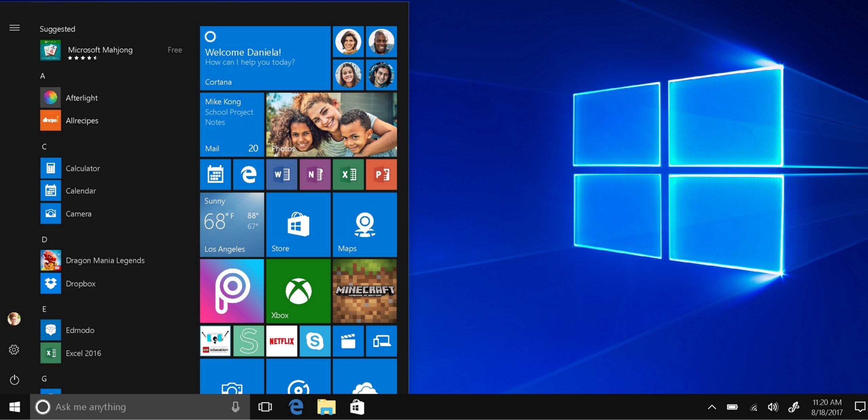Screen dimensions: 868x420
Task: Open Netflix tile
Action: 281,341
